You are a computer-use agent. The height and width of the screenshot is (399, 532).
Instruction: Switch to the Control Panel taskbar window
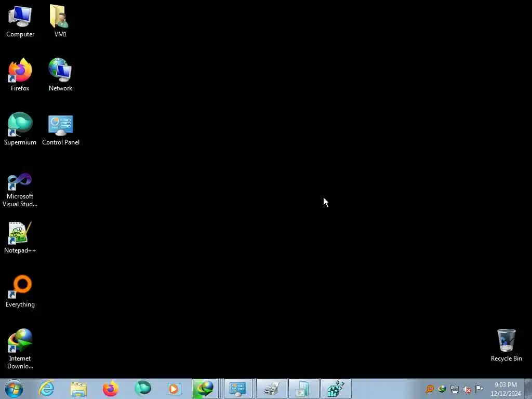click(238, 389)
